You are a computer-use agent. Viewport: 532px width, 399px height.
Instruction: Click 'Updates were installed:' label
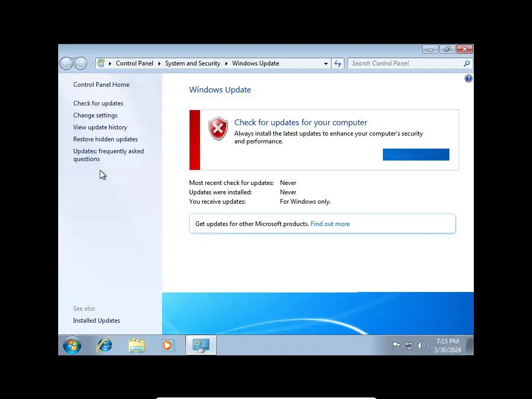[220, 192]
